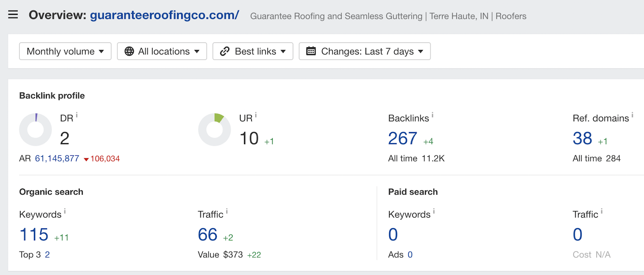
Task: Open paid Keywords count 0
Action: [393, 235]
